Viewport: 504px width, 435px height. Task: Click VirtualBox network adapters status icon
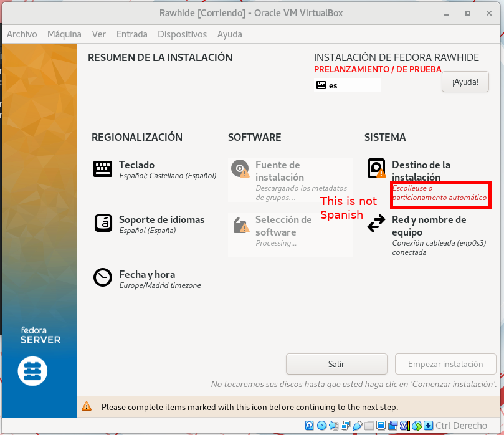pos(346,426)
